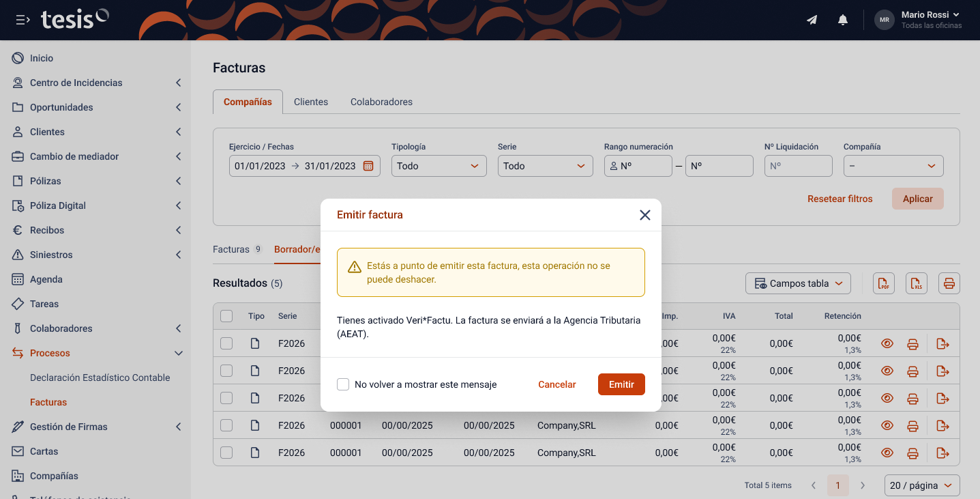Click print icon in the last table row
Screen dimensions: 980x499
pos(912,453)
